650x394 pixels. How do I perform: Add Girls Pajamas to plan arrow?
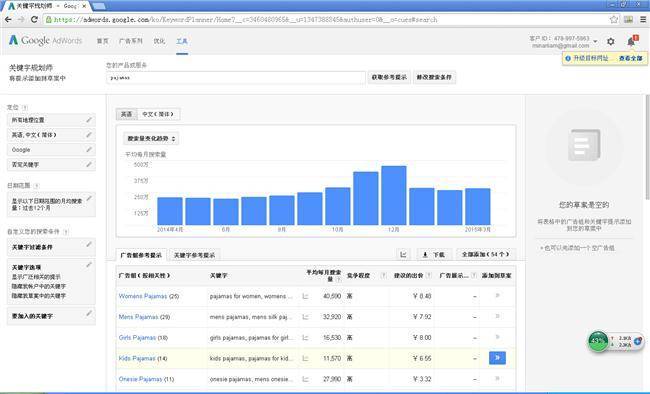tap(497, 337)
